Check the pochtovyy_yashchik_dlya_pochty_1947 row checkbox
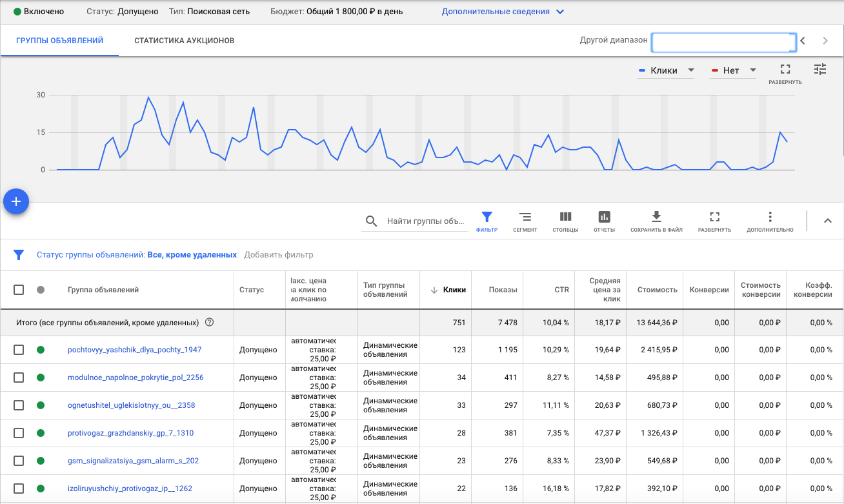 [x=19, y=350]
